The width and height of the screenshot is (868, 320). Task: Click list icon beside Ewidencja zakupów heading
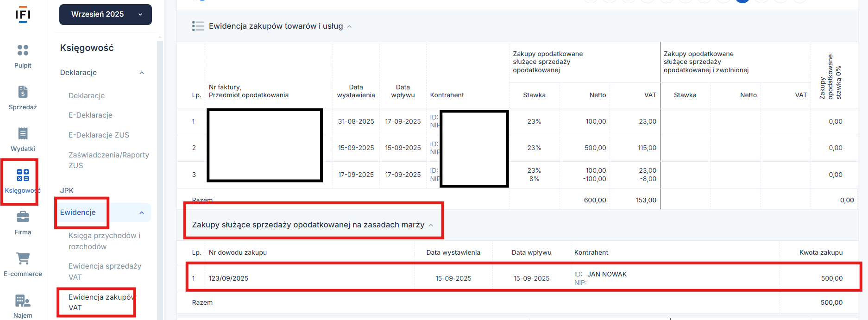click(198, 26)
